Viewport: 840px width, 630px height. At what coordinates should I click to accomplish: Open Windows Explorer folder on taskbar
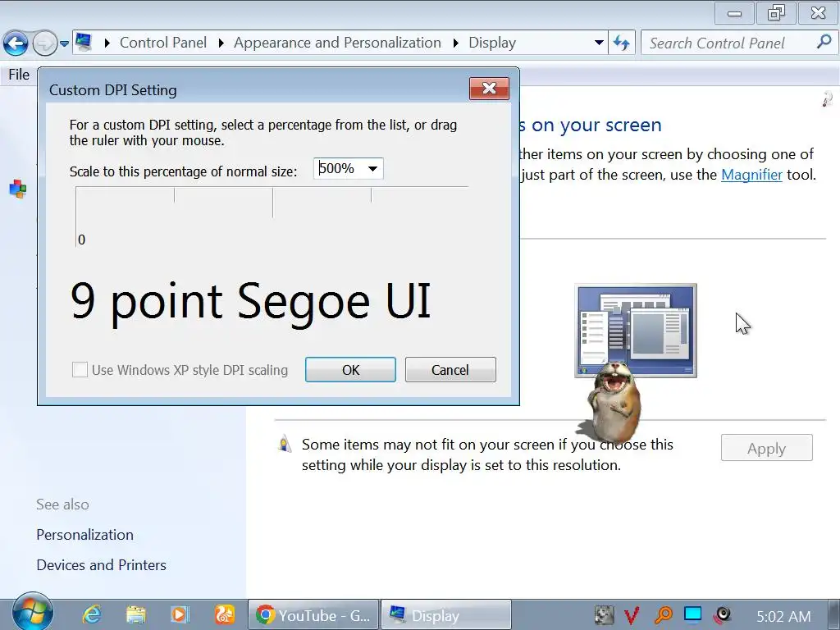[136, 614]
